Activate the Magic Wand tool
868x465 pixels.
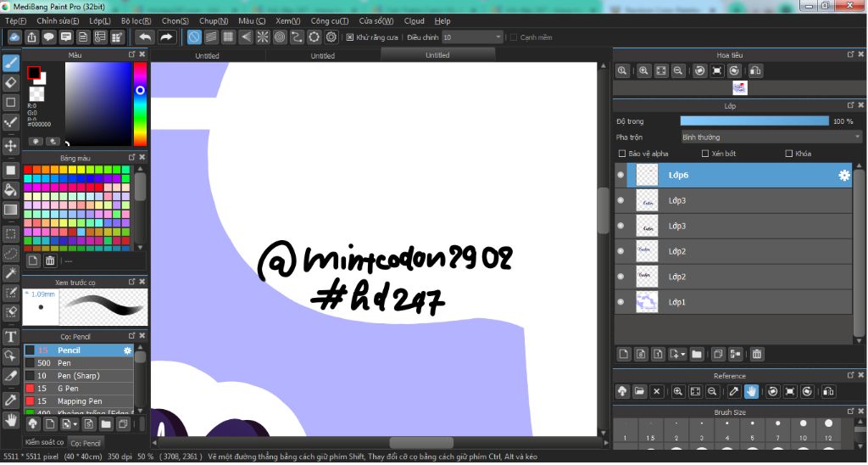click(x=10, y=272)
